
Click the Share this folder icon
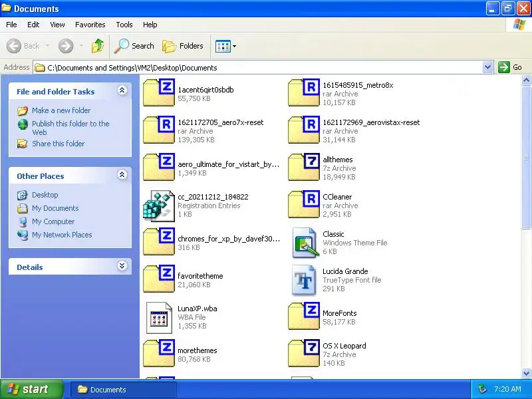[23, 144]
